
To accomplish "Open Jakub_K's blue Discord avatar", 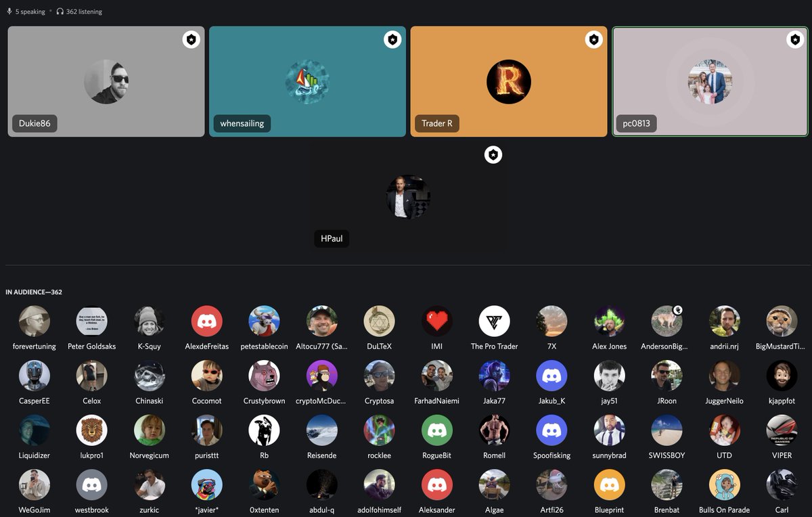I will coord(552,376).
